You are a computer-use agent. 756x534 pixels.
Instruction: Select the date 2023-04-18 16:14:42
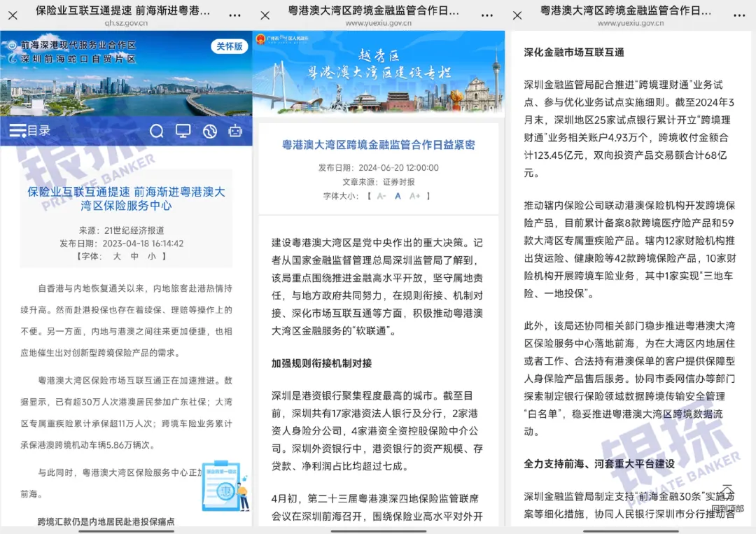pos(143,244)
